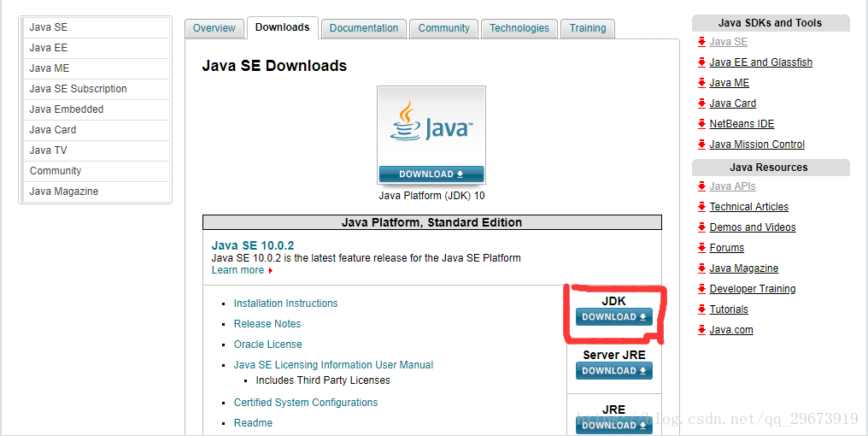
Task: Download the Server JRE
Action: 614,371
